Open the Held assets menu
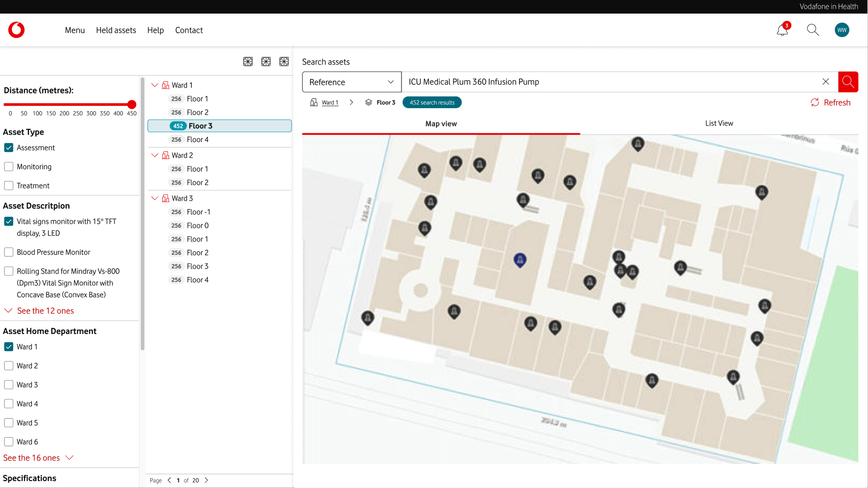This screenshot has width=868, height=488. coord(116,30)
